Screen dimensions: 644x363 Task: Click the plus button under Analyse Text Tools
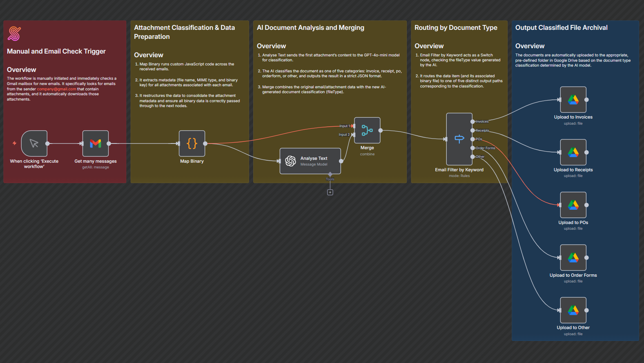[x=330, y=193]
